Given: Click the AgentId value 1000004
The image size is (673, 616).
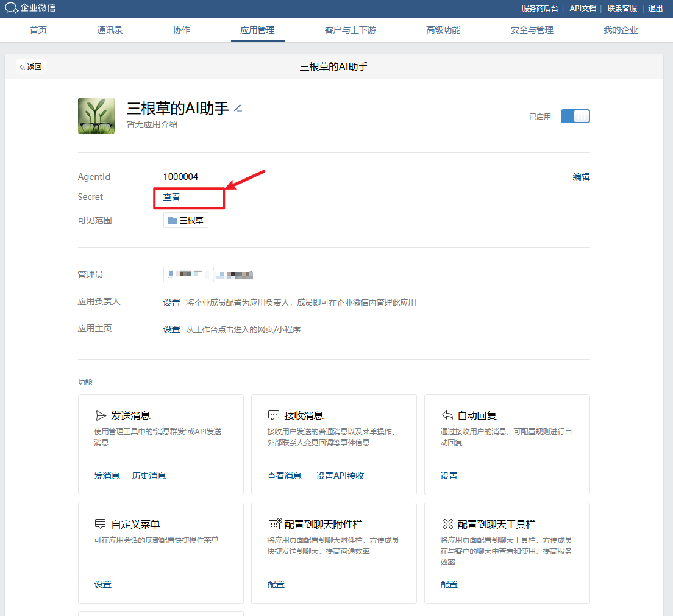Looking at the screenshot, I should coord(180,177).
